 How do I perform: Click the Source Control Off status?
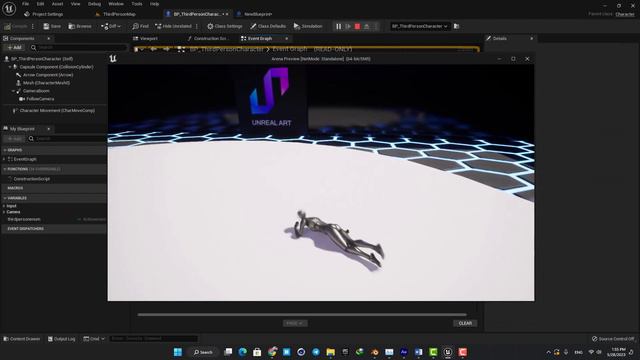[613, 339]
